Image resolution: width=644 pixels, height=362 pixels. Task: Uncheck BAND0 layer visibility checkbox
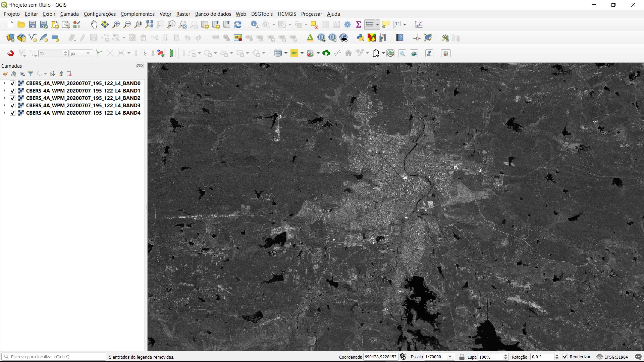(12, 83)
